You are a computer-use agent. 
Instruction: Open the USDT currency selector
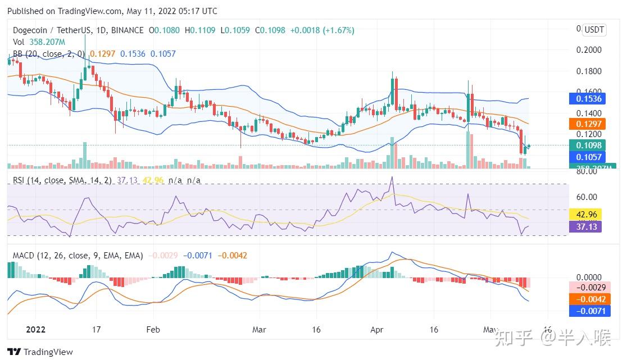point(594,30)
